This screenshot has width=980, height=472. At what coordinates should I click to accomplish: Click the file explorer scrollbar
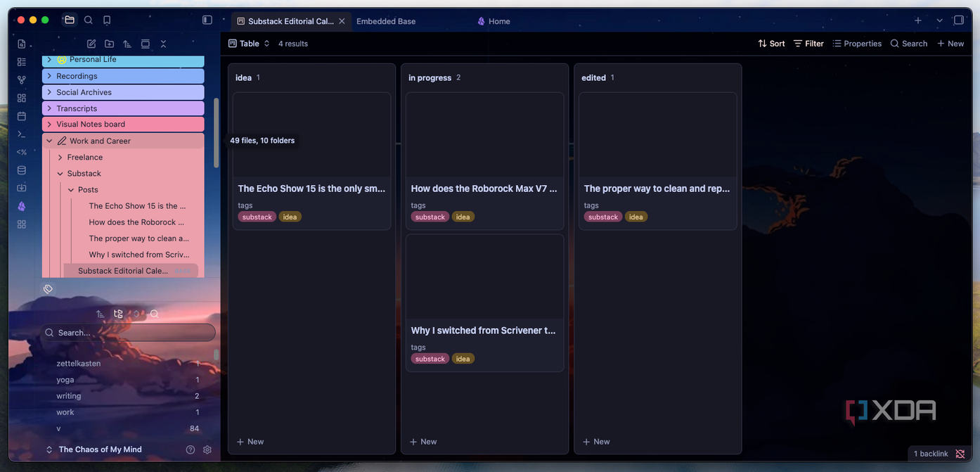216,132
